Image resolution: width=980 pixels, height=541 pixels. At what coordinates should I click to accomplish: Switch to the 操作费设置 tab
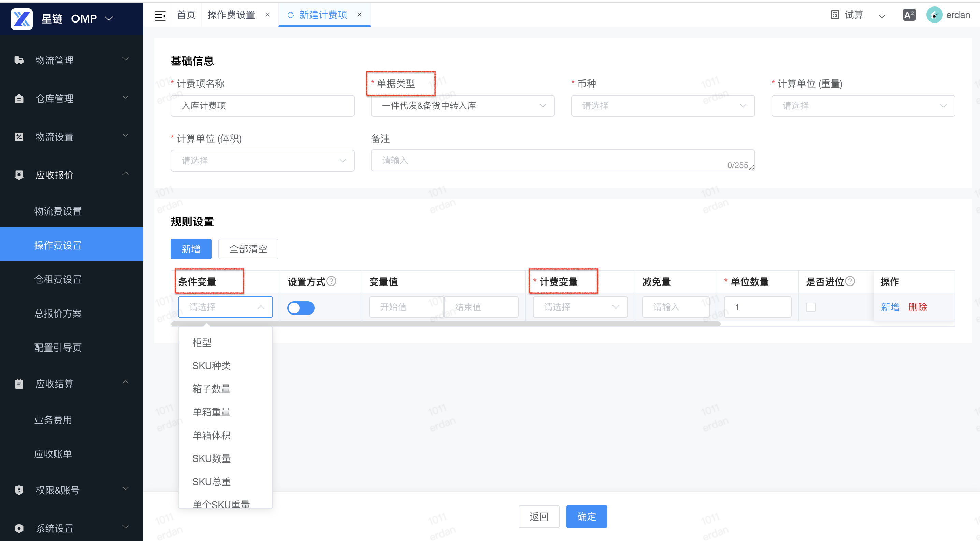231,15
